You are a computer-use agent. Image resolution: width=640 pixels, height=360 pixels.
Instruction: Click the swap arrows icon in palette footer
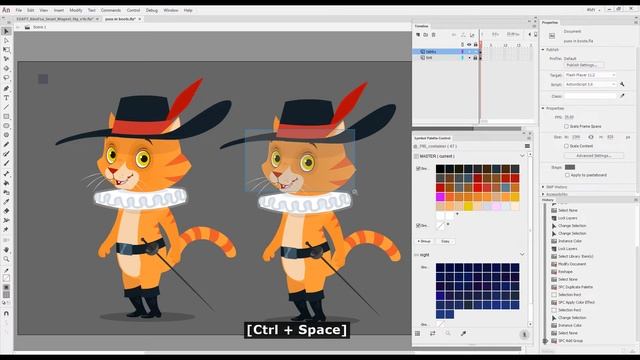tap(433, 333)
